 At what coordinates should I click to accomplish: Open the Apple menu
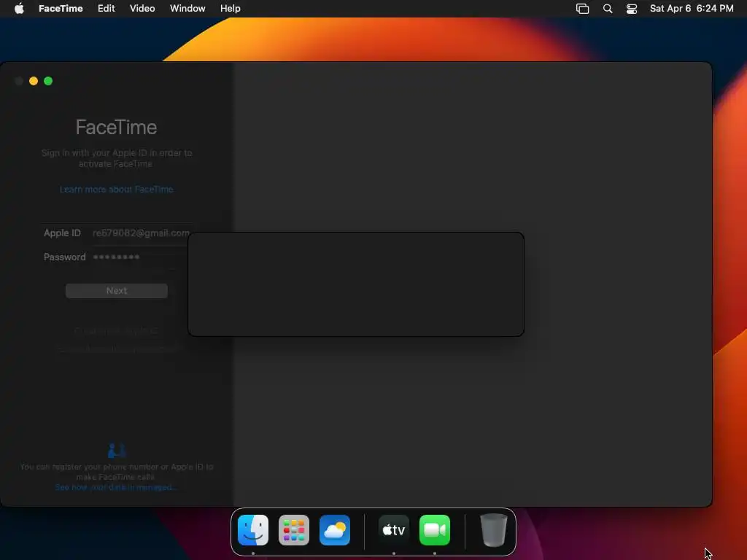[19, 8]
